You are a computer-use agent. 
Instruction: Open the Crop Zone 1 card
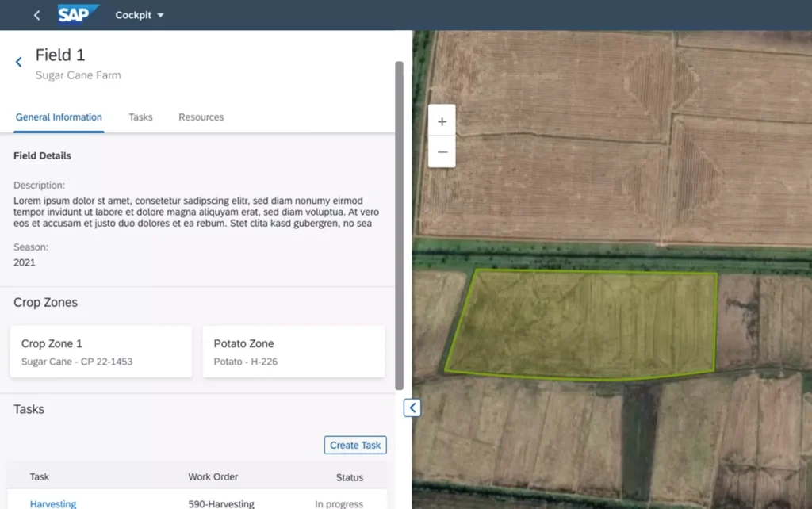(101, 351)
